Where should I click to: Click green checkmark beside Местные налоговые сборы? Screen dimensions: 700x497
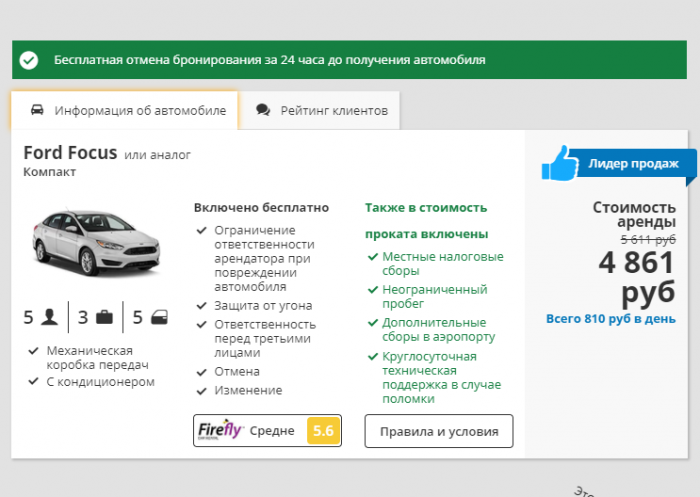click(373, 257)
